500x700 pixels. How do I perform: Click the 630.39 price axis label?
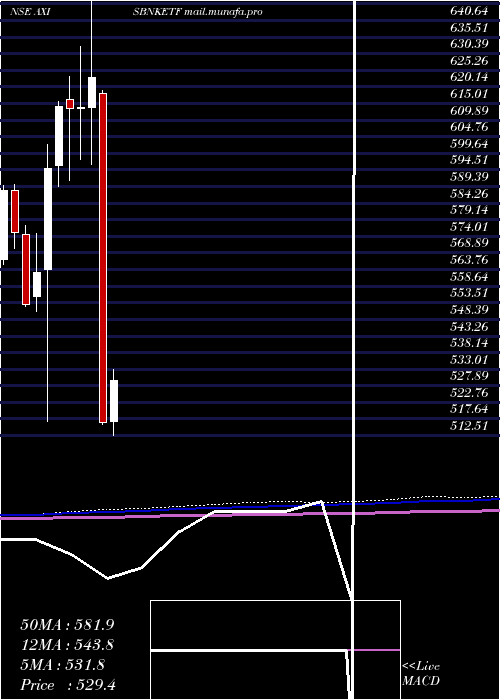pos(468,45)
